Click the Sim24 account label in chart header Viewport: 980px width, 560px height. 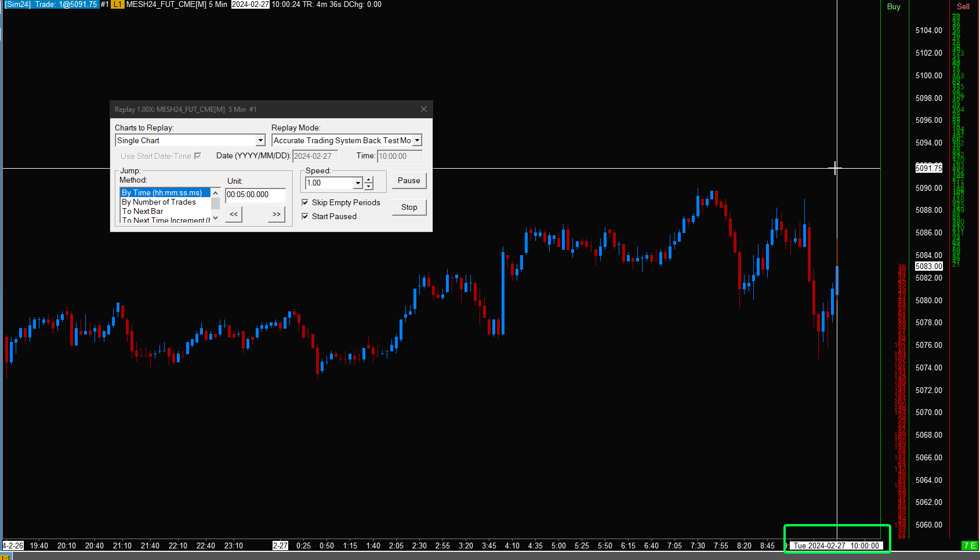17,4
